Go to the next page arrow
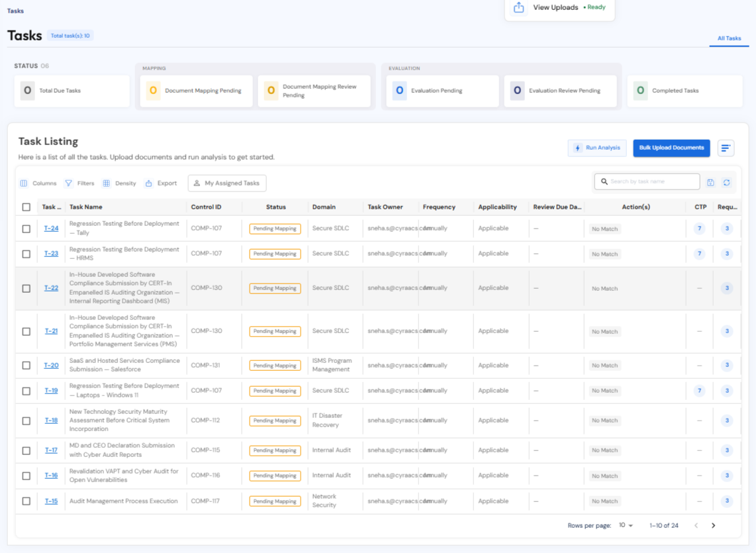 pos(714,525)
